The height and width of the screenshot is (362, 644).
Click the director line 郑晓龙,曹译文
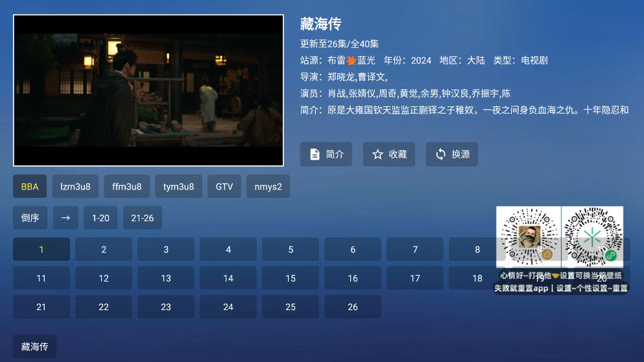click(x=344, y=77)
